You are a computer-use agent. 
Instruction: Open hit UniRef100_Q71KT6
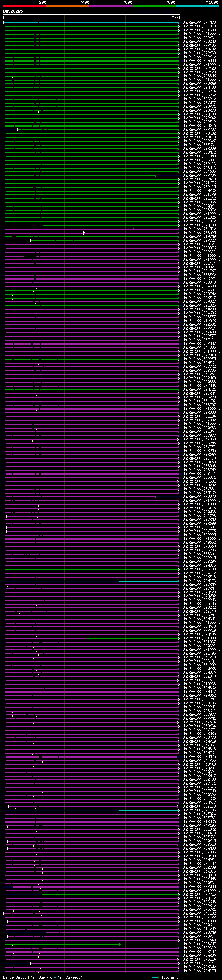coord(199,183)
